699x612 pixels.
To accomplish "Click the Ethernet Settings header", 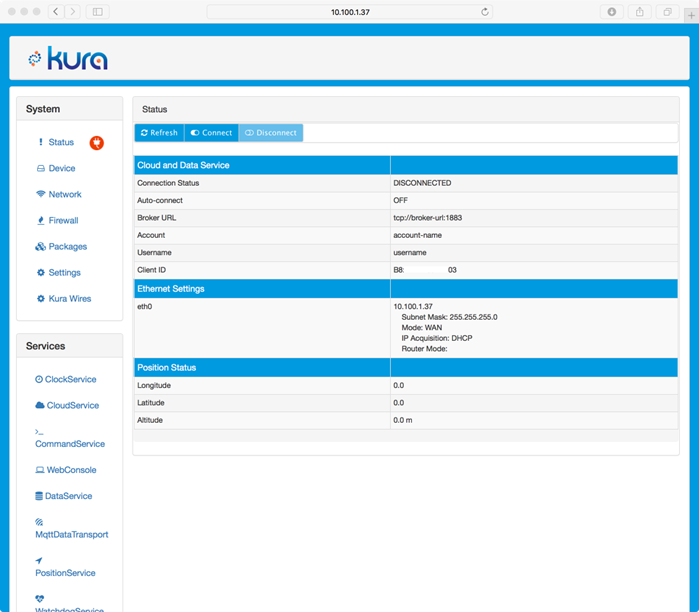I will (171, 289).
